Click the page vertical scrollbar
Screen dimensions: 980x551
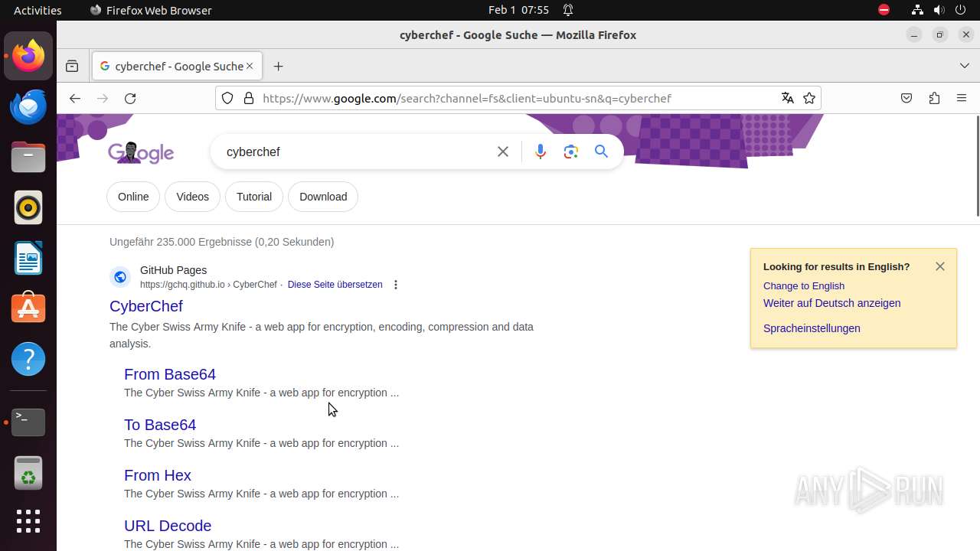[x=977, y=165]
